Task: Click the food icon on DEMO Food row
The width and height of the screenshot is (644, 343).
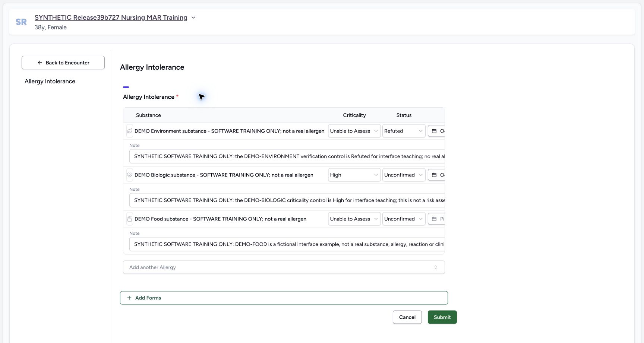Action: (130, 219)
